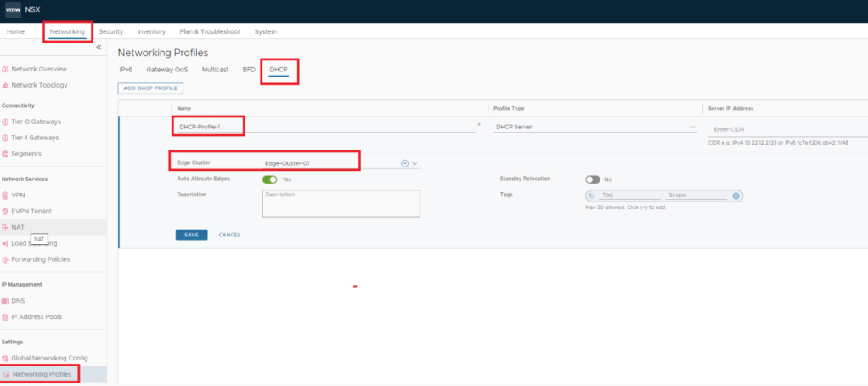The height and width of the screenshot is (386, 868).
Task: Add the tag with plus icon
Action: tap(736, 196)
